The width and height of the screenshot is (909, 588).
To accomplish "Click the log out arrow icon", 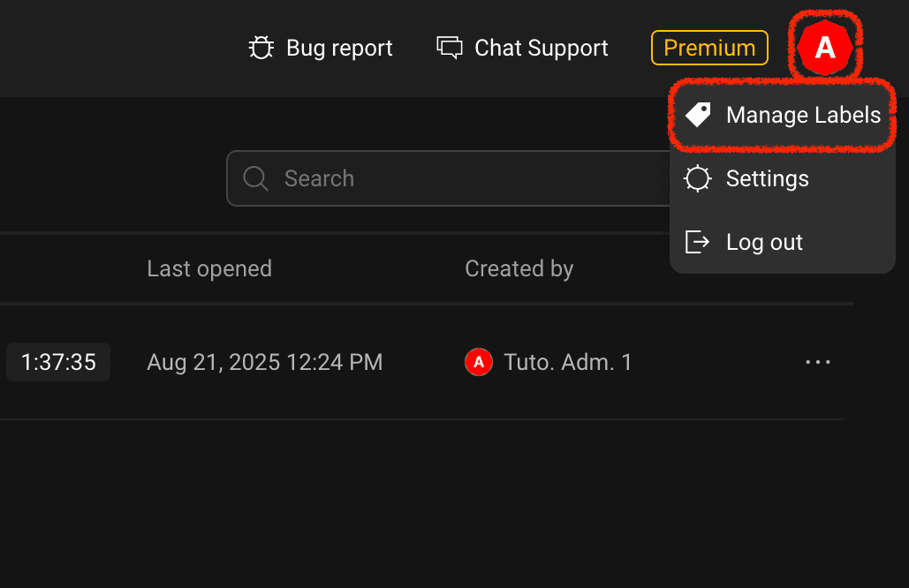I will (697, 242).
